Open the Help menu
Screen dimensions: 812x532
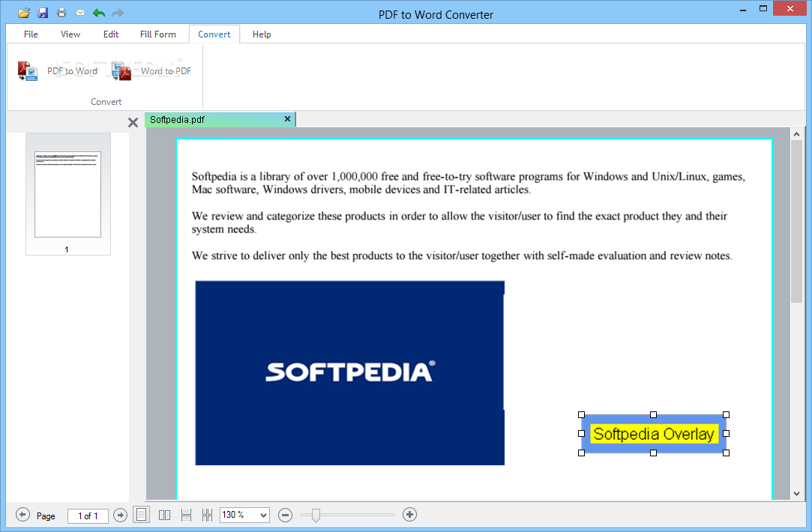pyautogui.click(x=262, y=34)
